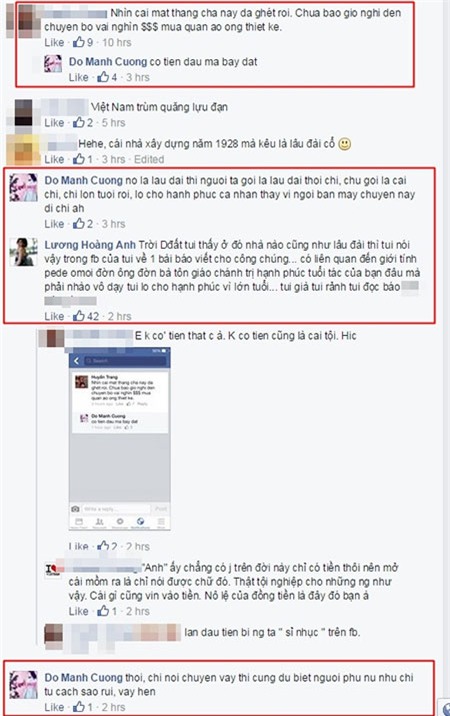
Task: Open Lương Hoàng Anh profile name link
Action: click(x=90, y=245)
